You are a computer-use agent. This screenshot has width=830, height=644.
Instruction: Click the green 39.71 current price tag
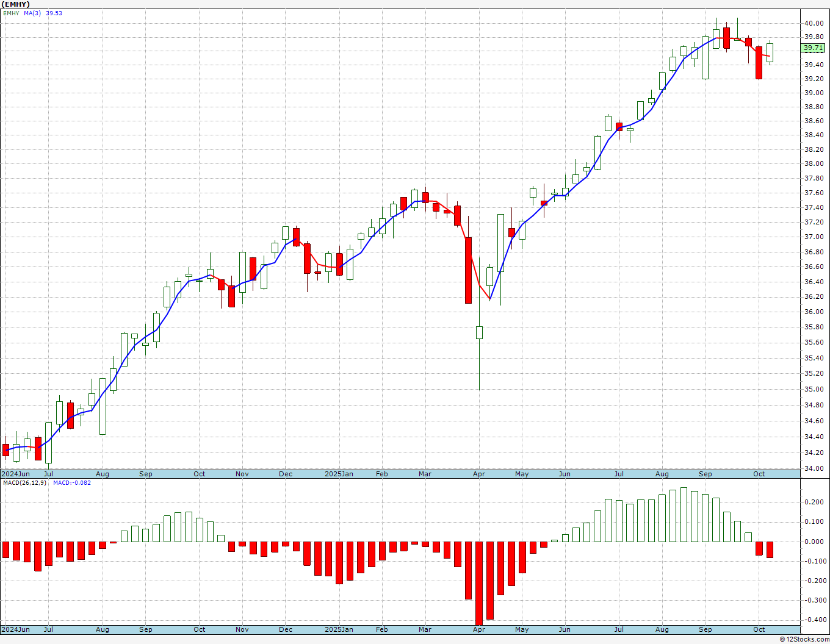(x=813, y=48)
